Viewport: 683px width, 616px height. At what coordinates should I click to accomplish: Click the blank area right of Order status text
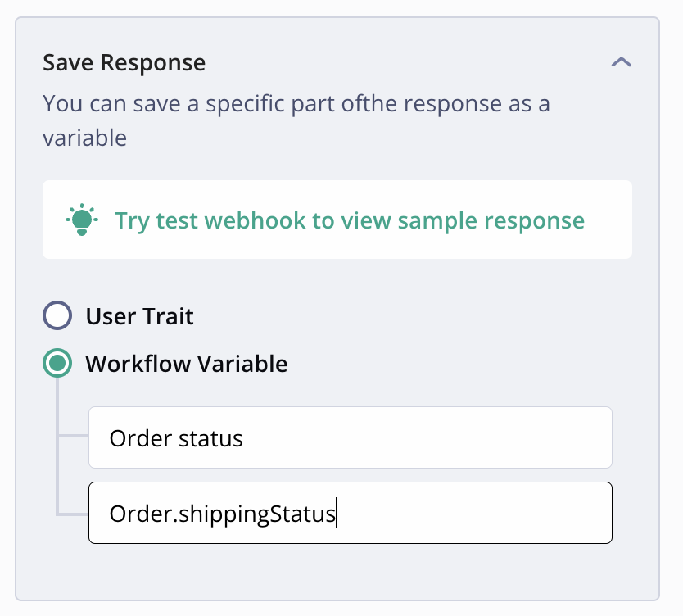pyautogui.click(x=427, y=437)
